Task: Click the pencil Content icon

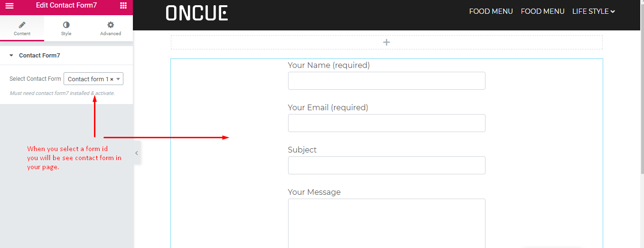Action: click(x=22, y=25)
